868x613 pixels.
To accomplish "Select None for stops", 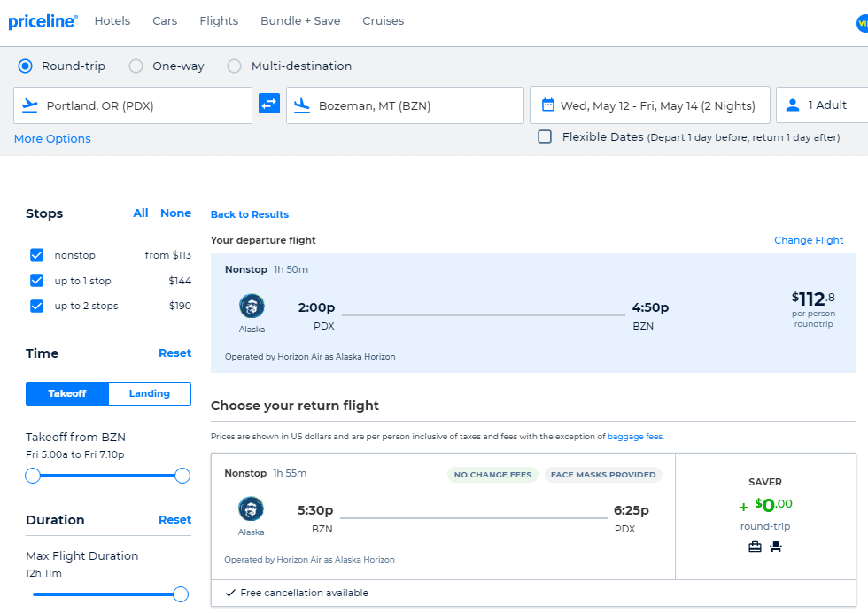I will click(175, 213).
